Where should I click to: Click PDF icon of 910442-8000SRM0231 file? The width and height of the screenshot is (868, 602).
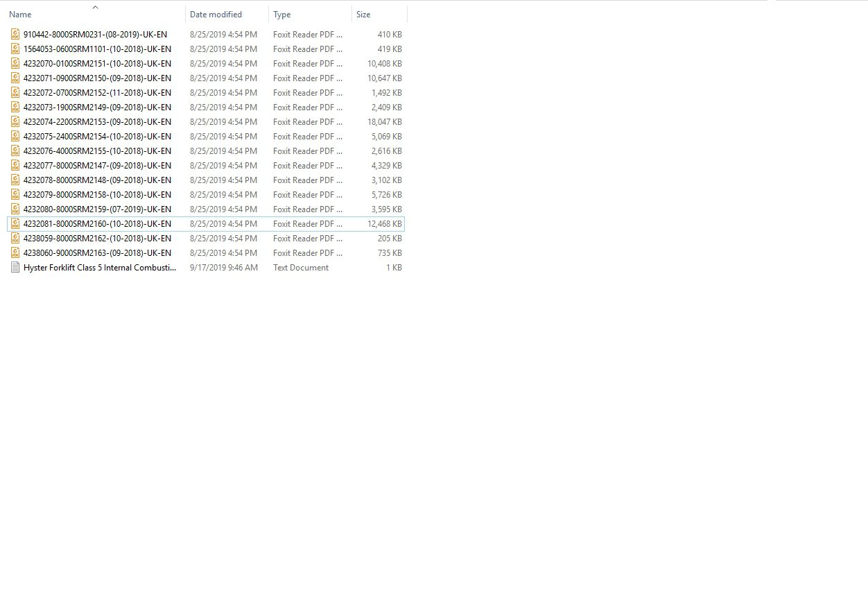[x=15, y=34]
